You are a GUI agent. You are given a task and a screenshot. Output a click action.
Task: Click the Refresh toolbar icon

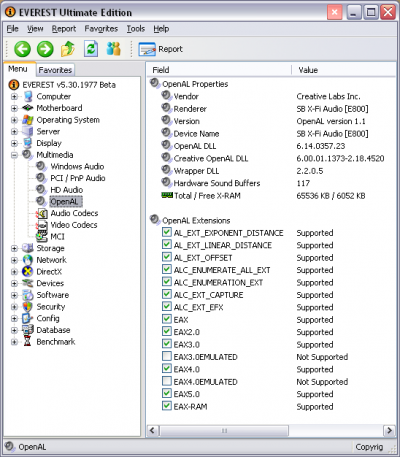pos(91,49)
